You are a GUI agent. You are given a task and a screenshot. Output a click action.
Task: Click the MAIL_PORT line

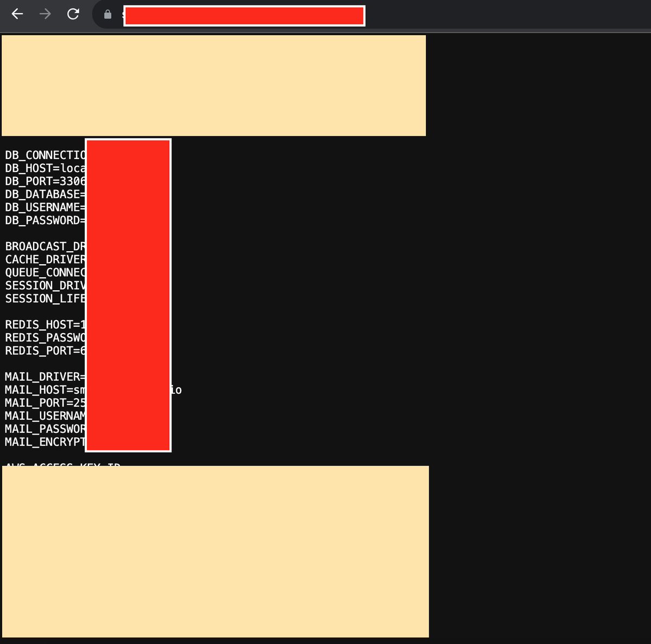(x=45, y=403)
